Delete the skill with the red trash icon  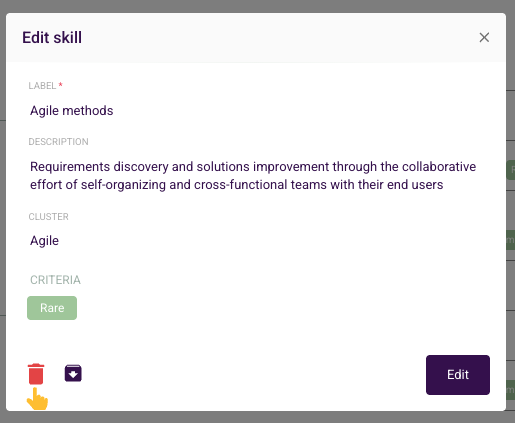(x=36, y=374)
